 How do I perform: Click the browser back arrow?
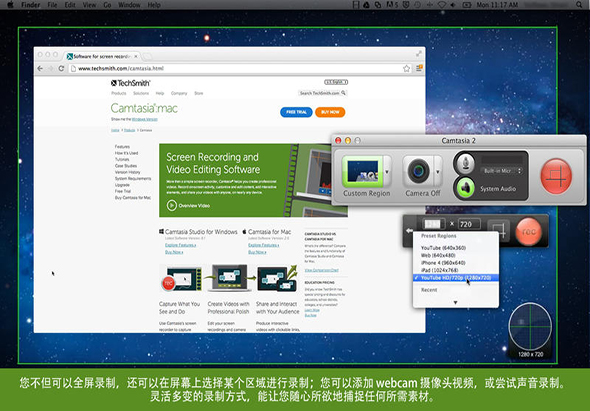tap(40, 68)
